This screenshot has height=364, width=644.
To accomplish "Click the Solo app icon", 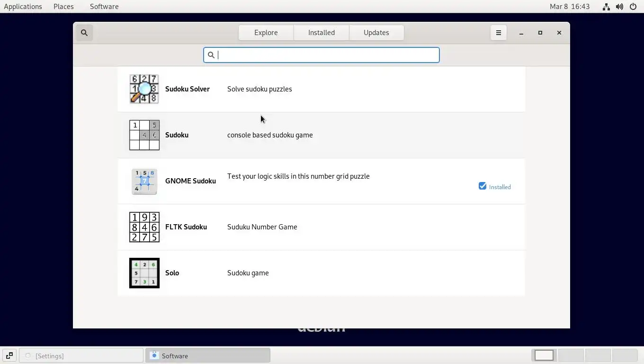I will pos(144,273).
